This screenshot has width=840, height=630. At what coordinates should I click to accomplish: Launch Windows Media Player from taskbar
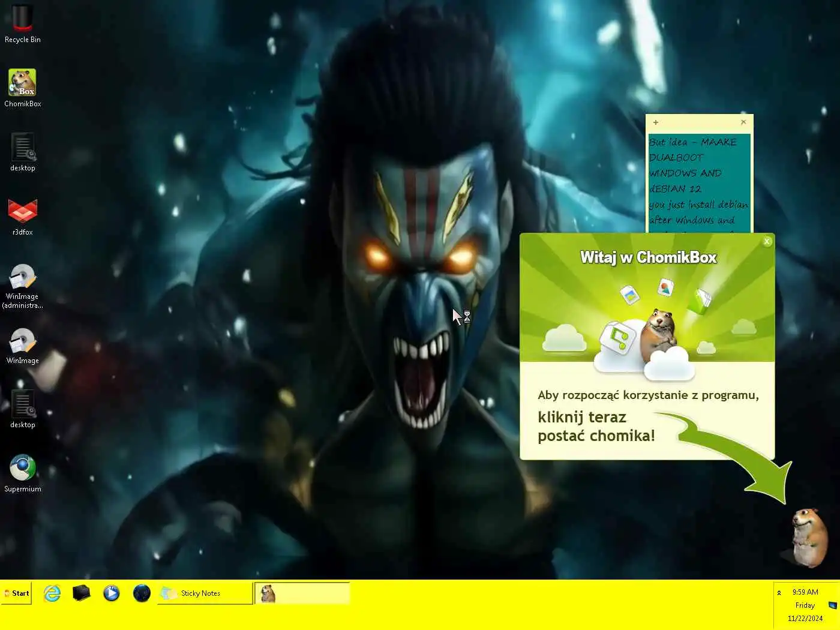pos(111,593)
